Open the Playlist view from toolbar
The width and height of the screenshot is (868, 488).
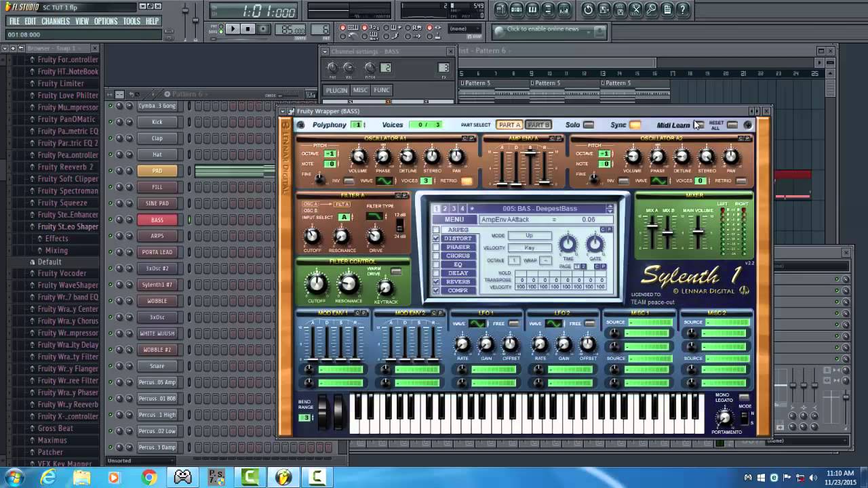click(500, 9)
